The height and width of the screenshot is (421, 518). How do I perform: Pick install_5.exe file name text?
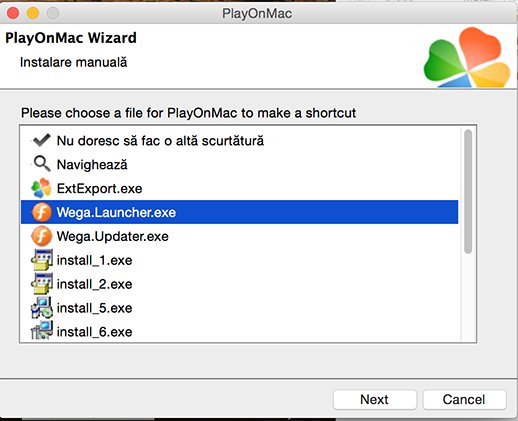(x=95, y=308)
